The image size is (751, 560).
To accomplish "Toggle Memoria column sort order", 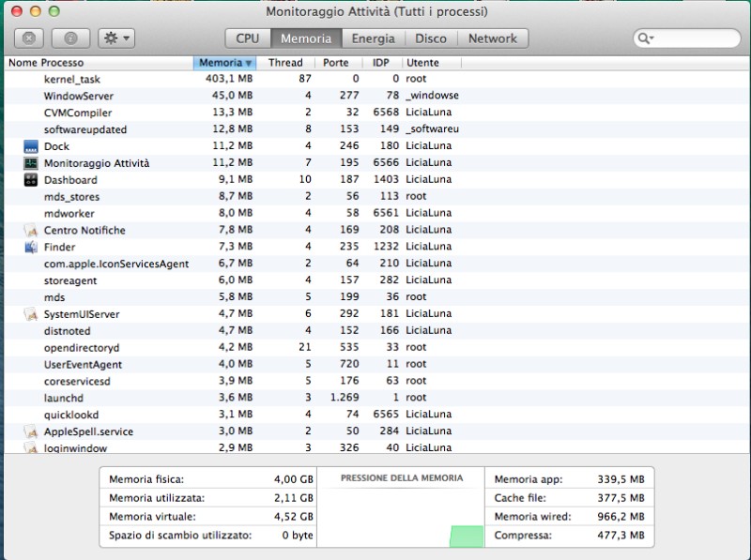I will (x=224, y=63).
